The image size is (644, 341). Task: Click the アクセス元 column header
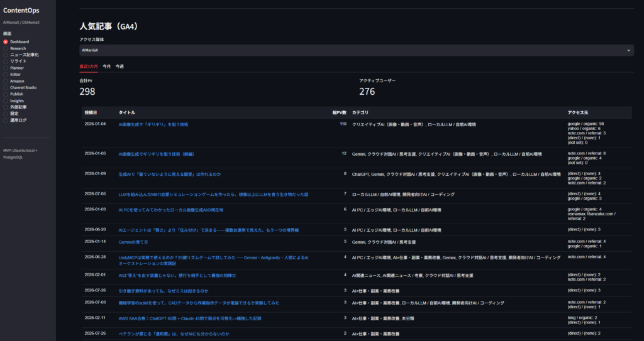578,112
